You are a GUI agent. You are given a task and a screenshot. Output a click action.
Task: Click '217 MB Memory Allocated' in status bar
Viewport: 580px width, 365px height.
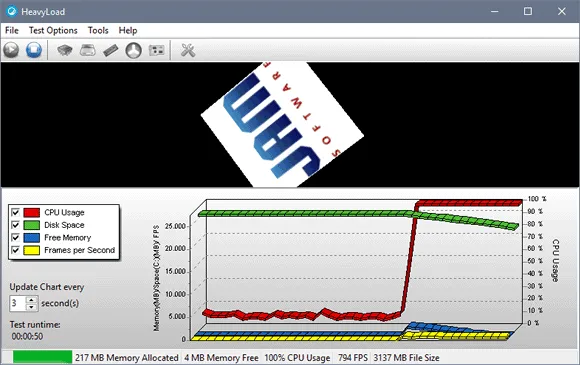pyautogui.click(x=127, y=358)
